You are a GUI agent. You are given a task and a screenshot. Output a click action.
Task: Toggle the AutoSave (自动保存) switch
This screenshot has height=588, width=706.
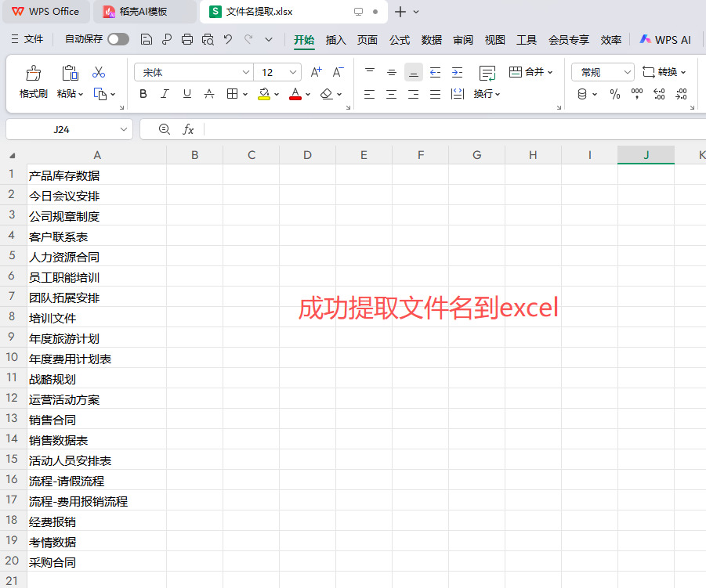pos(118,39)
